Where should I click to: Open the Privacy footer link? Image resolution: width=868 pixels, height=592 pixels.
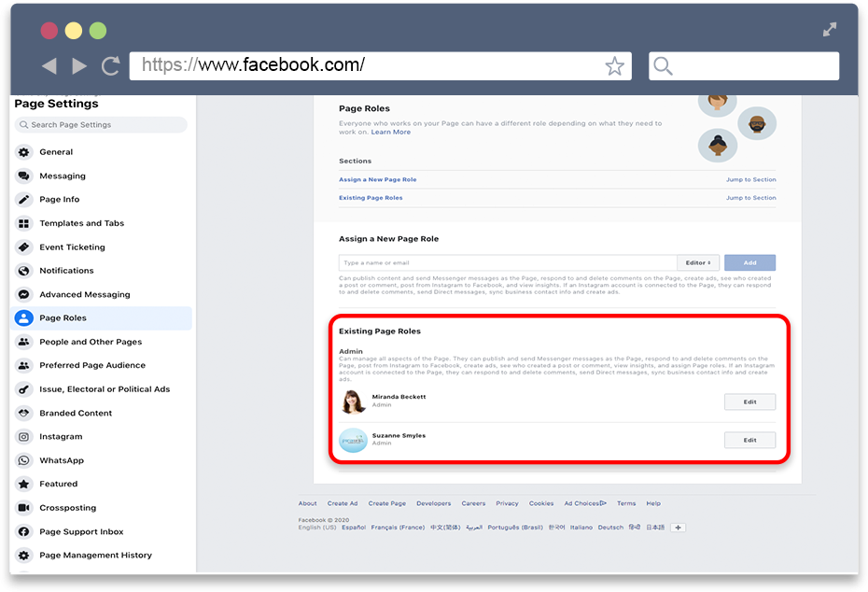(507, 503)
